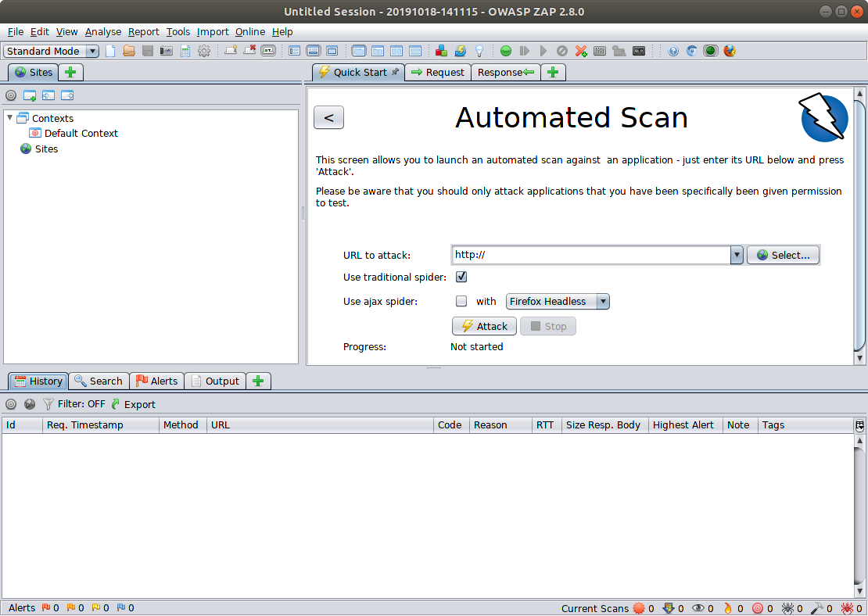Click the Check for Updates lightning globe icon
This screenshot has width=868, height=616.
click(x=460, y=51)
